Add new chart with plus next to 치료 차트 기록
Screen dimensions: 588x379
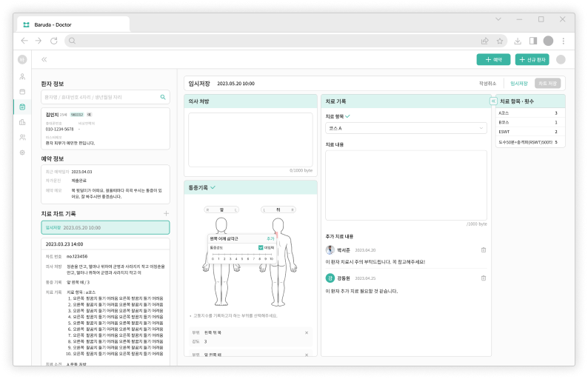[x=166, y=213]
